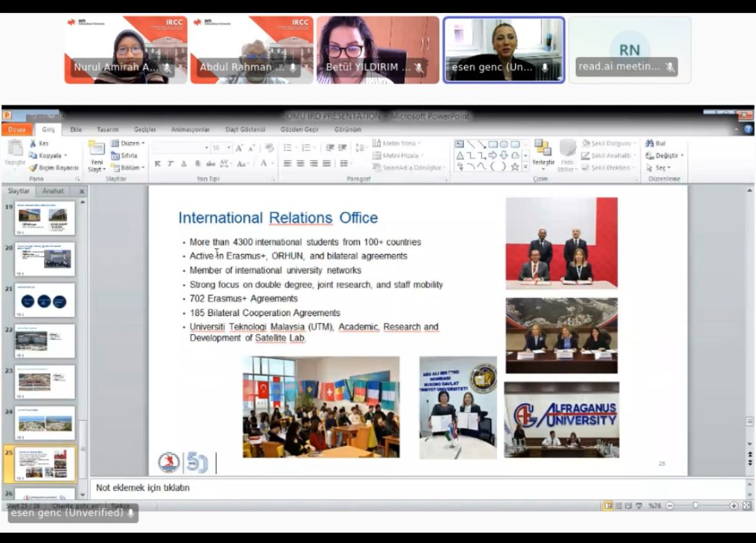Select the right arrow shape in gallery
Screen dimensions: 756x543
pyautogui.click(x=492, y=155)
